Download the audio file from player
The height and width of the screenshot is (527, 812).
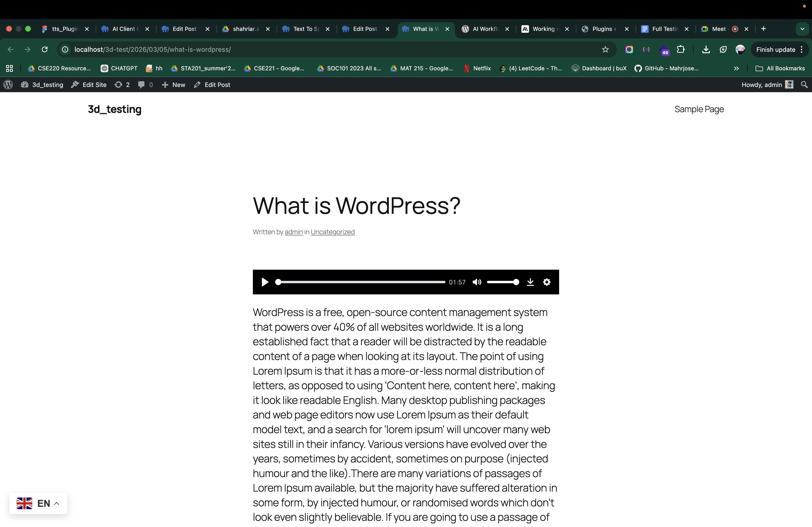pyautogui.click(x=530, y=282)
